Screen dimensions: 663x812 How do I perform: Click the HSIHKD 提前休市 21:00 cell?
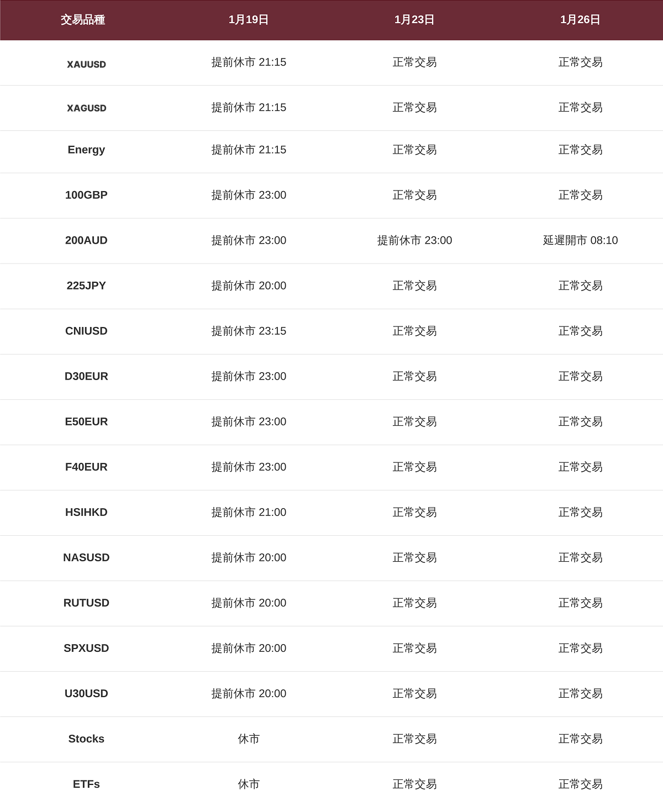coord(249,512)
